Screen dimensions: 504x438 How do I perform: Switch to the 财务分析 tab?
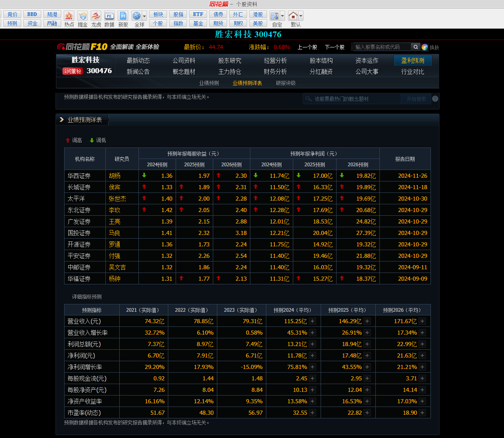(x=275, y=72)
